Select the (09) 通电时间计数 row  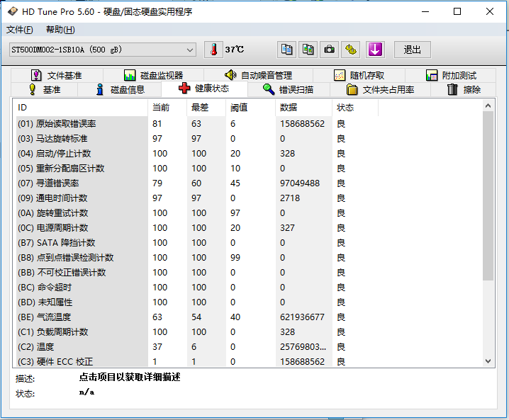pyautogui.click(x=196, y=198)
